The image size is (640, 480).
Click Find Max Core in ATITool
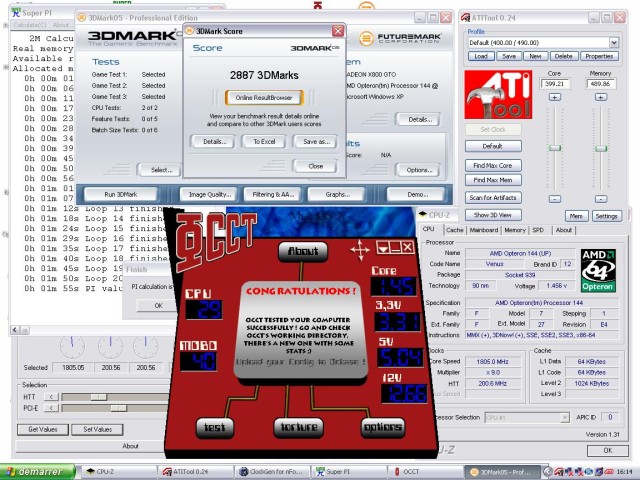(493, 165)
